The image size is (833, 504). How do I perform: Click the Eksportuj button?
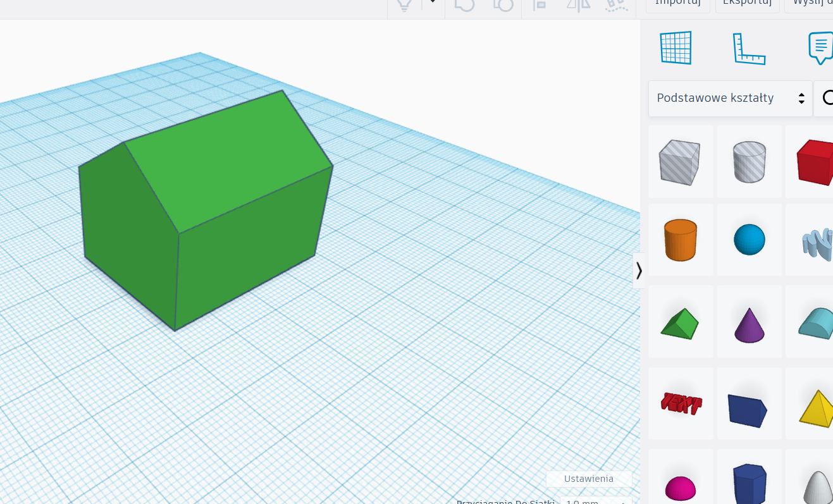748,4
